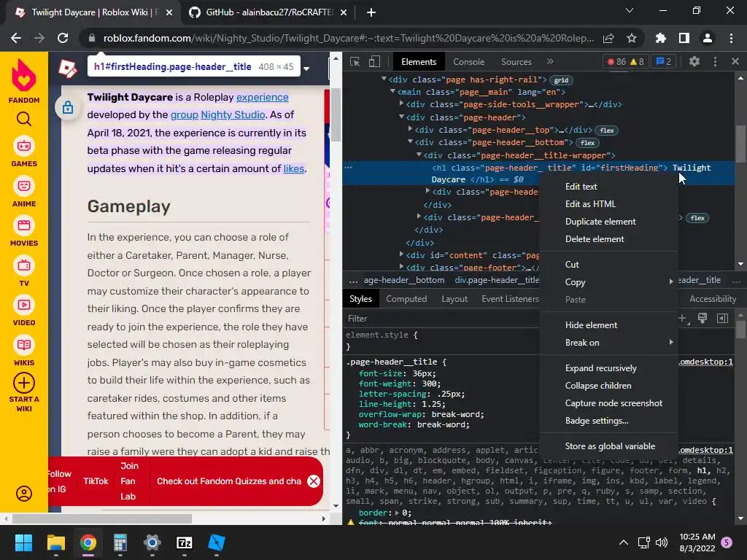Follow the Nighty Studio link

233,114
